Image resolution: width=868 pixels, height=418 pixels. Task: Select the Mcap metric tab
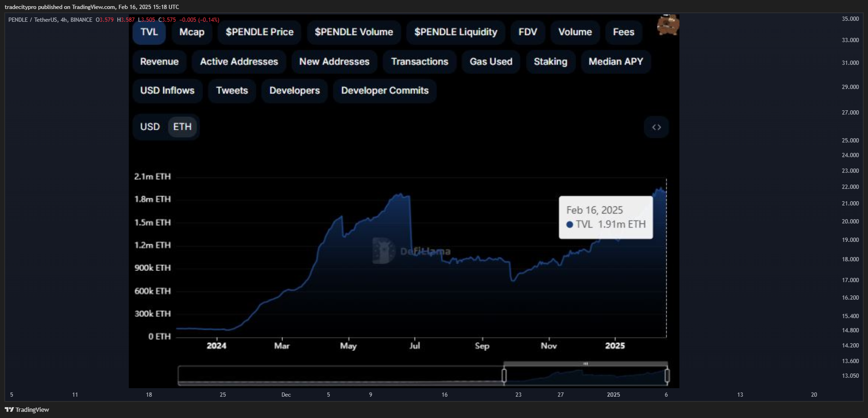tap(192, 32)
